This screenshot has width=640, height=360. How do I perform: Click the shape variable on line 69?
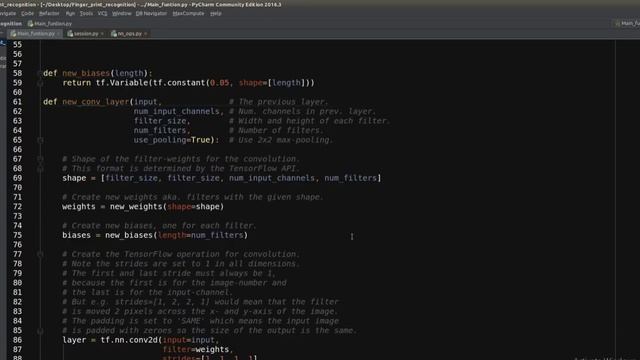[x=74, y=178]
